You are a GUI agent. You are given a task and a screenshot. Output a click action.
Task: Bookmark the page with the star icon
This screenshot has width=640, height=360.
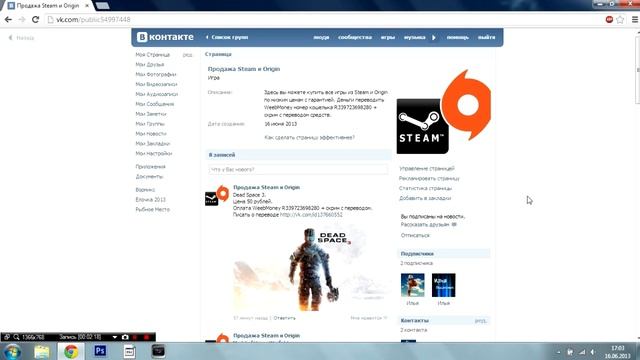click(x=620, y=19)
